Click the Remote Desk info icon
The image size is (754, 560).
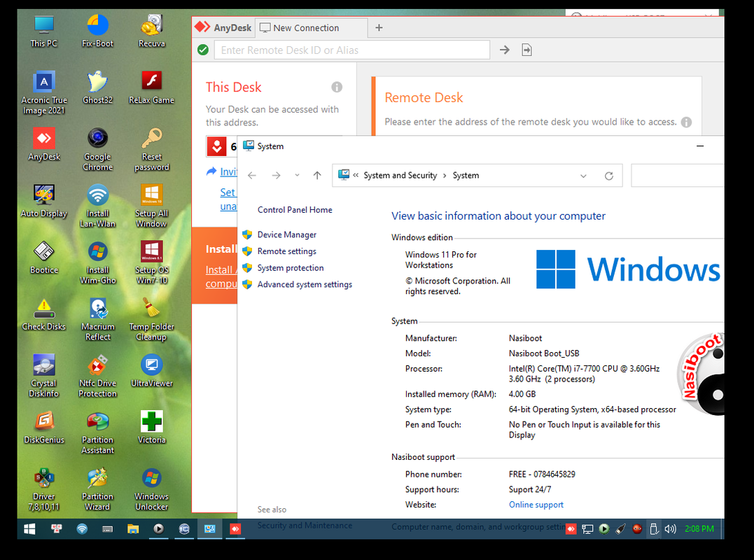pyautogui.click(x=686, y=122)
